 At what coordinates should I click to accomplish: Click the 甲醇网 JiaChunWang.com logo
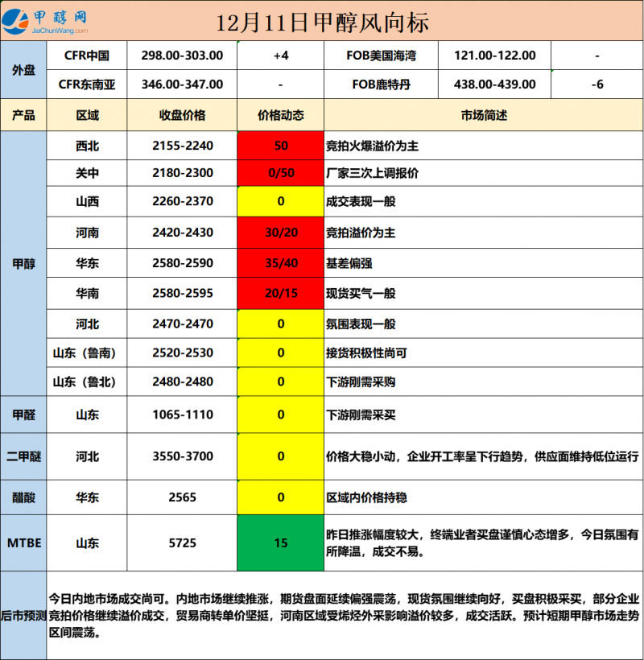click(45, 21)
